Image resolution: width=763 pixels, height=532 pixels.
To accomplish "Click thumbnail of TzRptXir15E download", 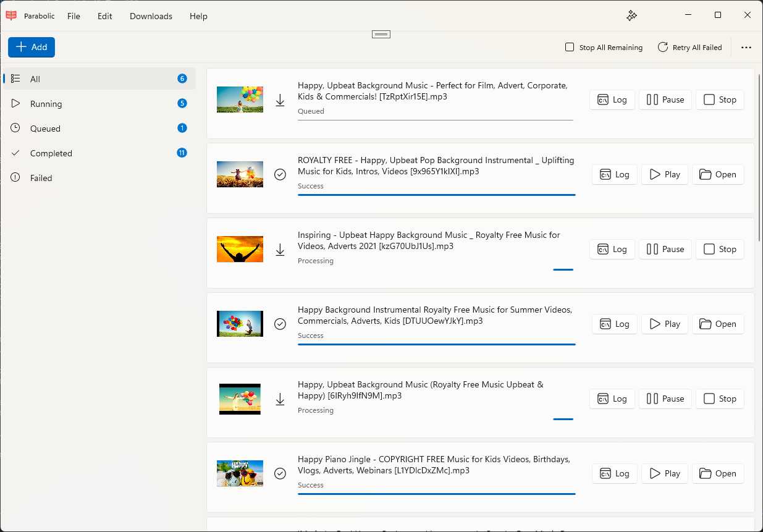I will 240,99.
